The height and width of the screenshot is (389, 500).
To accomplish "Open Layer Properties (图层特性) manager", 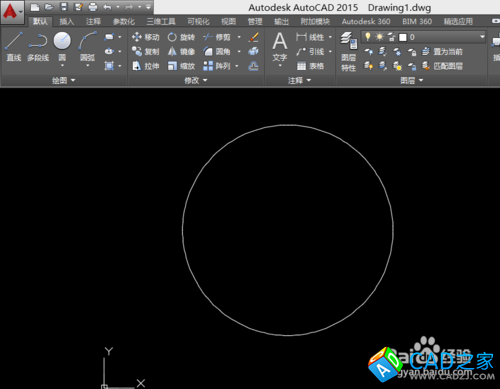I will [x=349, y=52].
